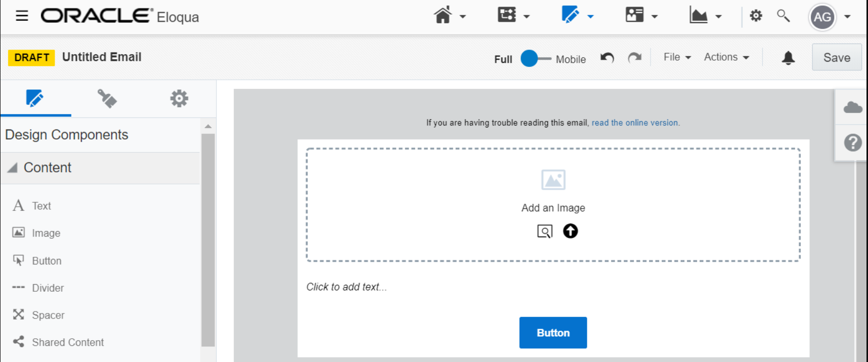Browse for an image in the library
The width and height of the screenshot is (868, 362).
point(545,232)
